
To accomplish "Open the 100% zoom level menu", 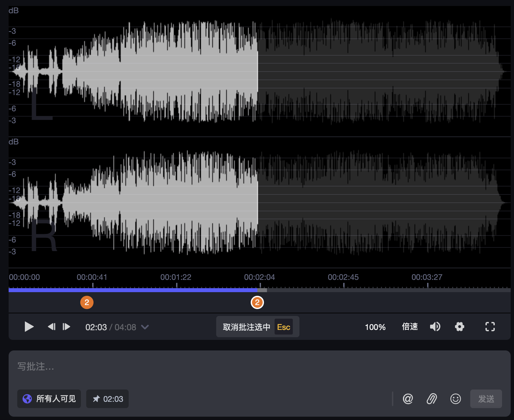I will point(375,327).
